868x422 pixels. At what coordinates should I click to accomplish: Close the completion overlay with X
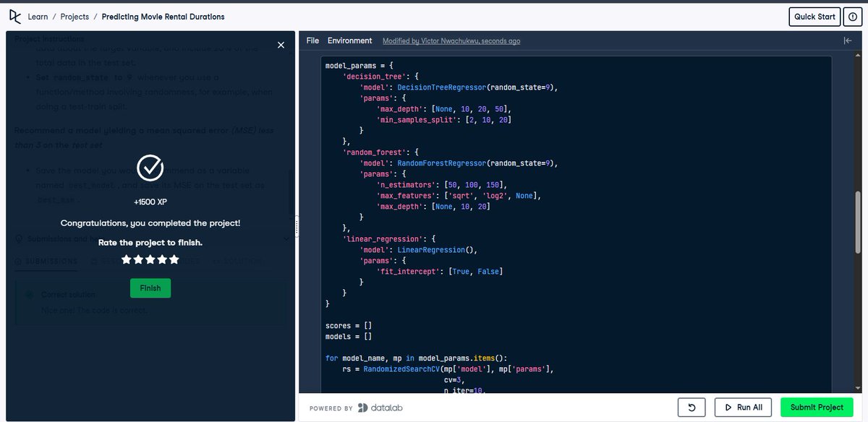(x=281, y=45)
